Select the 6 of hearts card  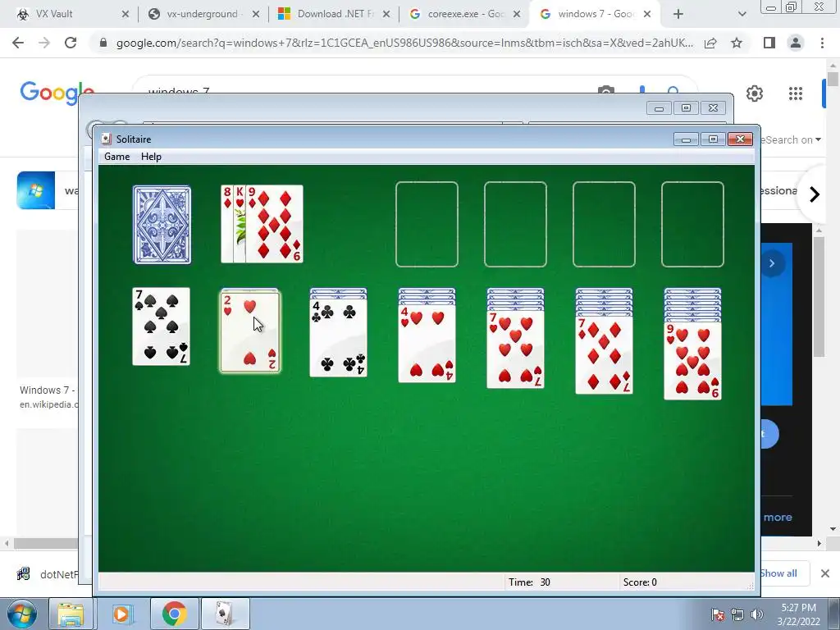coord(692,361)
